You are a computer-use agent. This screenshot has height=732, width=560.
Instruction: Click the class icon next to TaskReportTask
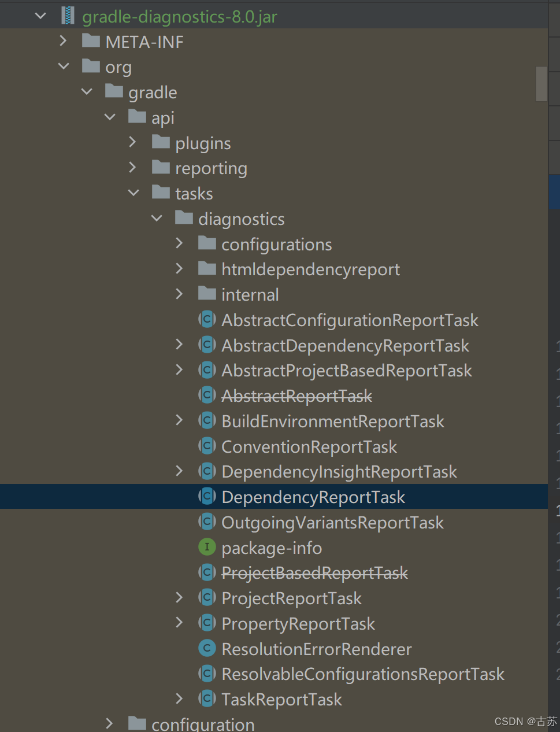[207, 698]
